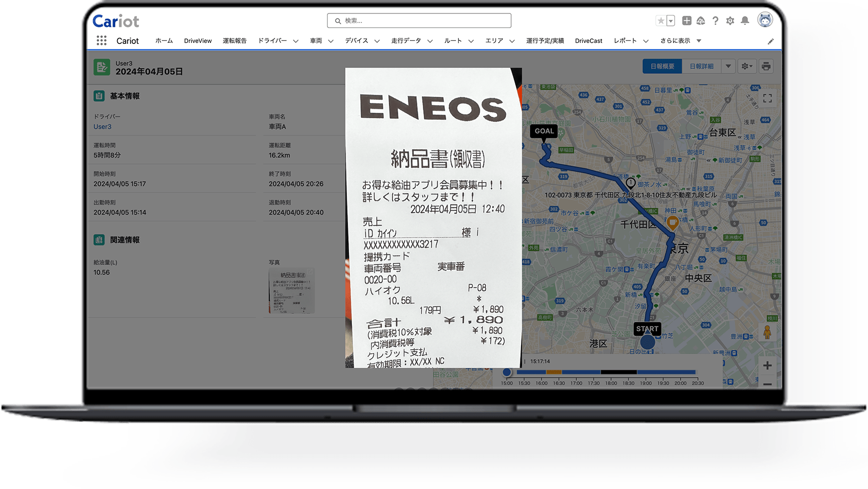The height and width of the screenshot is (489, 868).
Task: Expand the デバイス tab chevron
Action: pos(377,41)
